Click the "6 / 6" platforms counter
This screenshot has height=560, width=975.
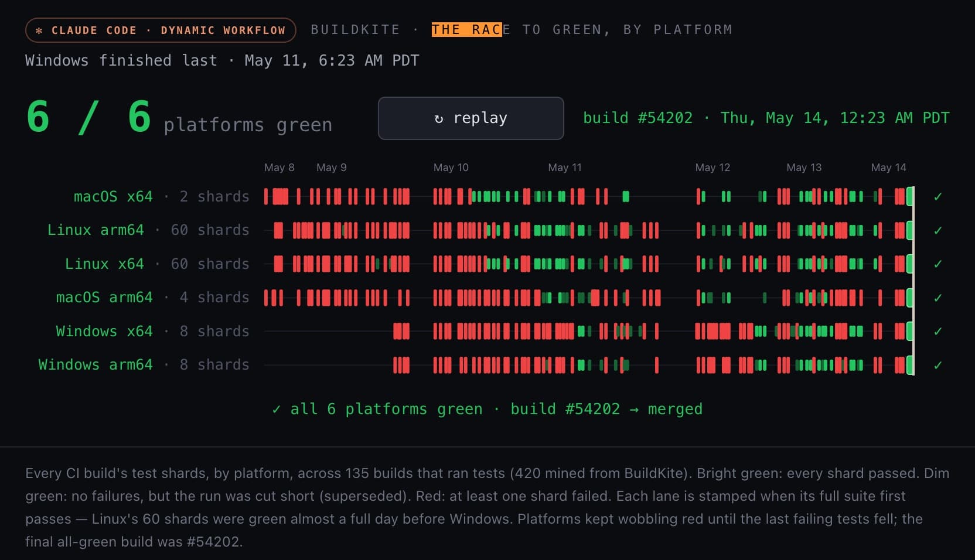coord(89,117)
